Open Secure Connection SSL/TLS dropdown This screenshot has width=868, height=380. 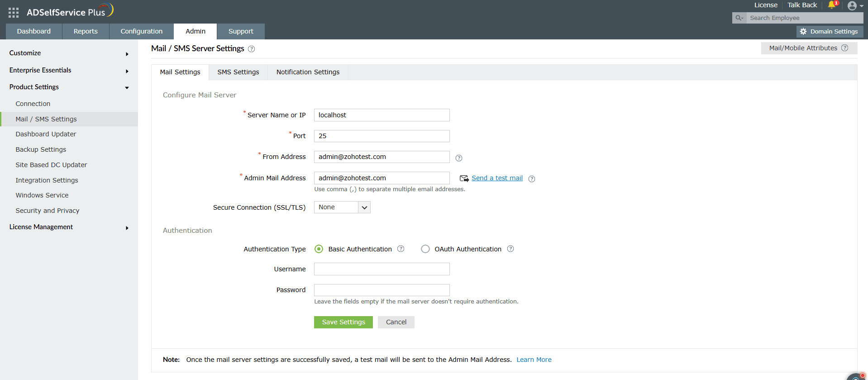[x=342, y=207]
